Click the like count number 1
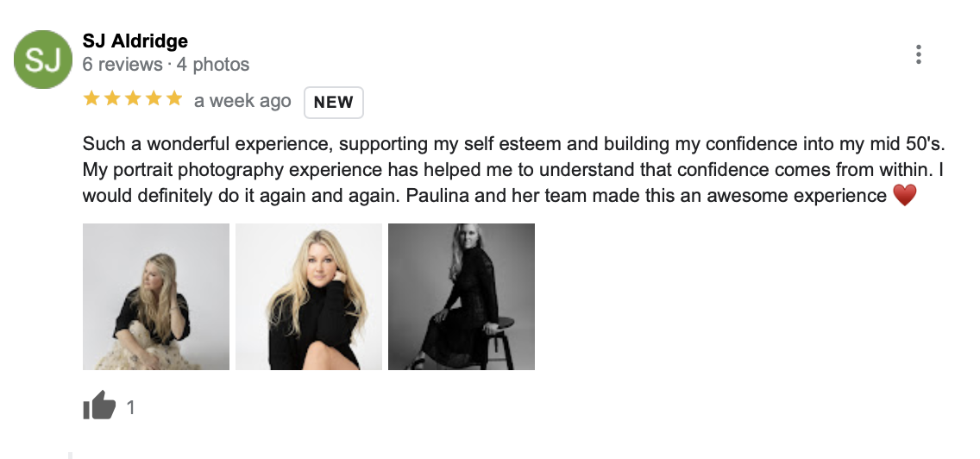 131,407
